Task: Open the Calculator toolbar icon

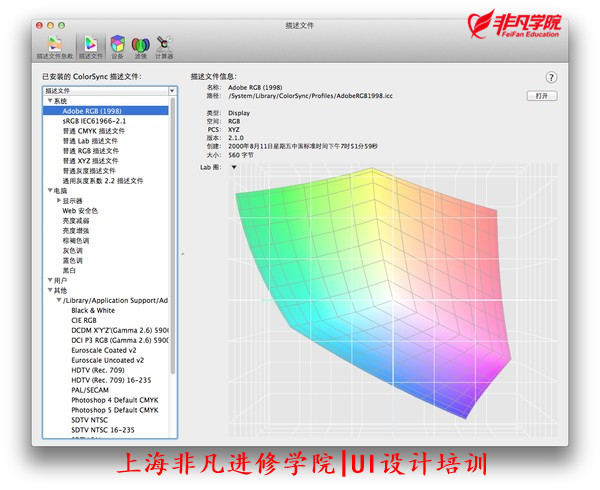Action: tap(164, 47)
